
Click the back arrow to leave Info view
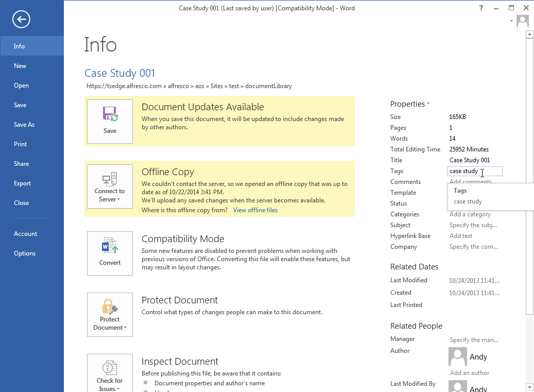[x=21, y=19]
